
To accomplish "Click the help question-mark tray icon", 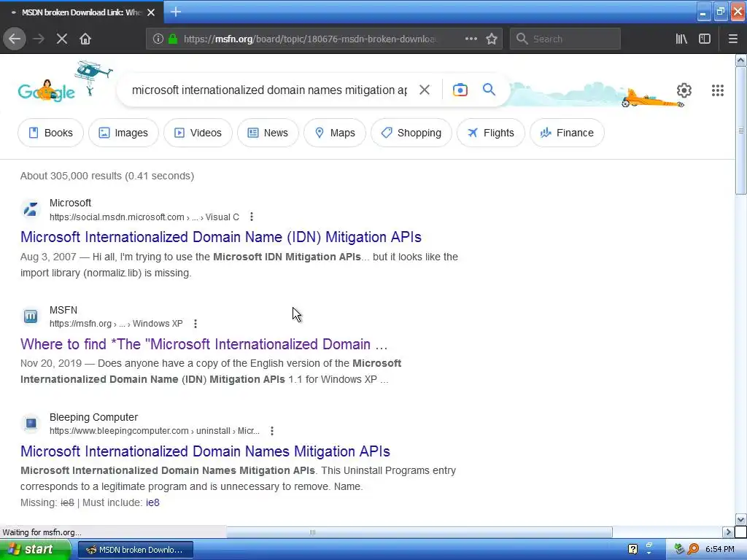I will point(632,550).
